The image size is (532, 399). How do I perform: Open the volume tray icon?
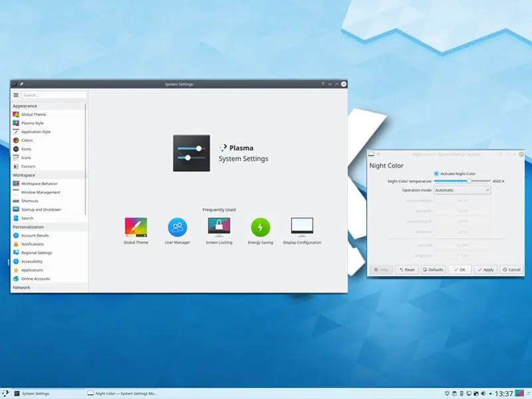pos(483,394)
